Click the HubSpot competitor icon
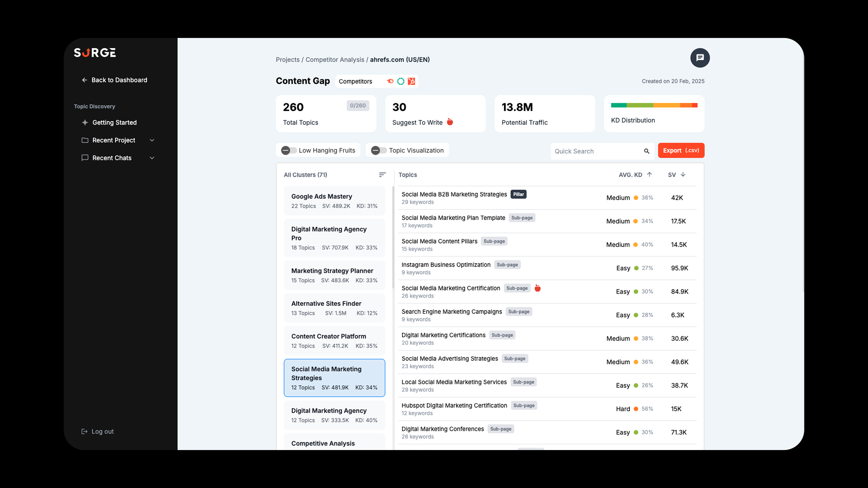The width and height of the screenshot is (868, 488). 411,81
